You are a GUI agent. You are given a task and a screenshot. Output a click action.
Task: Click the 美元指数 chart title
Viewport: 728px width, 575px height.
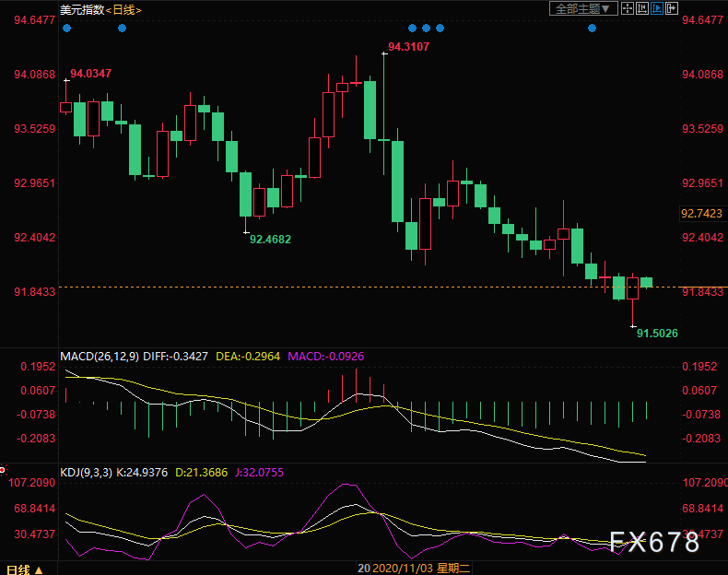[x=80, y=8]
